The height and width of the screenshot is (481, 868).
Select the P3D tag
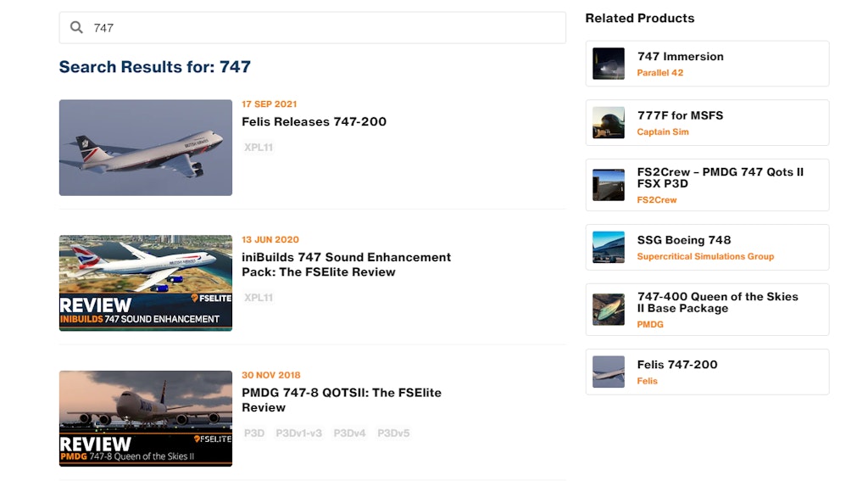254,433
